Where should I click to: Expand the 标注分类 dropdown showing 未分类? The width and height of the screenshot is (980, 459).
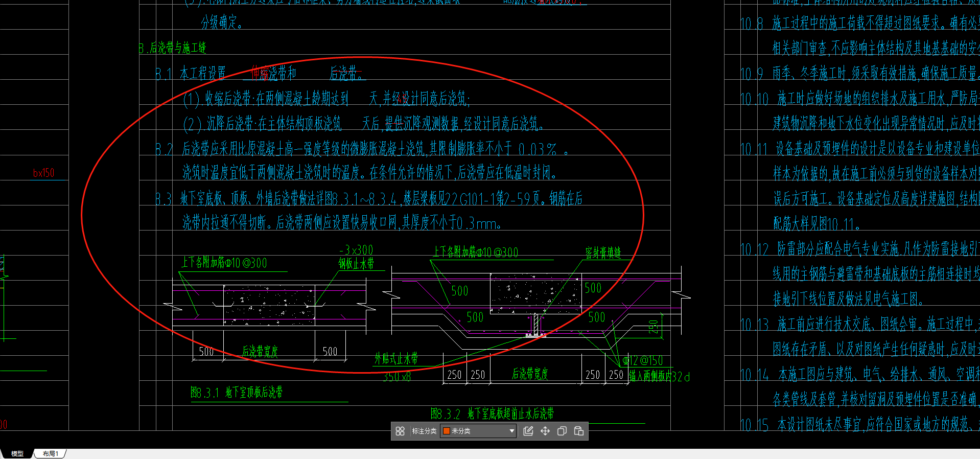tap(478, 431)
